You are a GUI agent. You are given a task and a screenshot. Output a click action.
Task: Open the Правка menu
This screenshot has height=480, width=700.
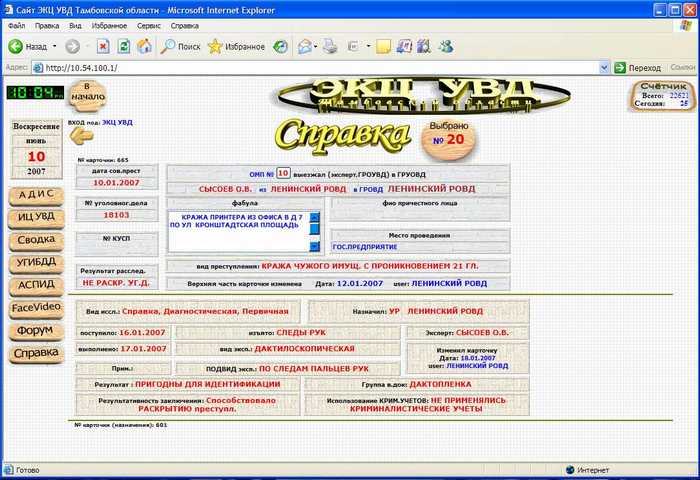(47, 26)
